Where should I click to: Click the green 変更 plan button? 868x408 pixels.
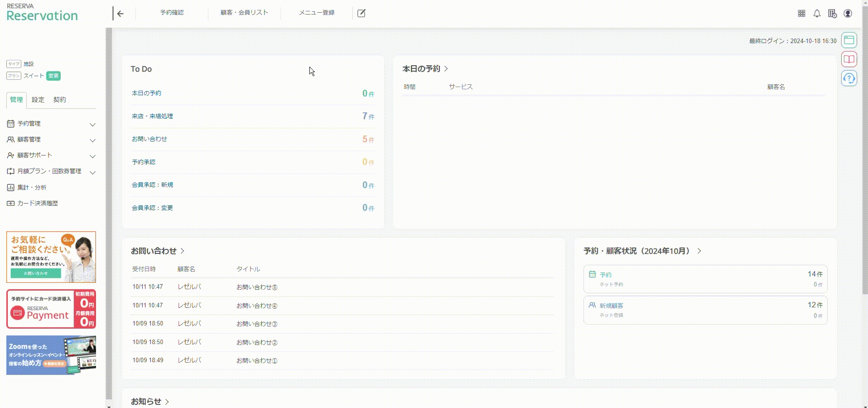[x=53, y=76]
